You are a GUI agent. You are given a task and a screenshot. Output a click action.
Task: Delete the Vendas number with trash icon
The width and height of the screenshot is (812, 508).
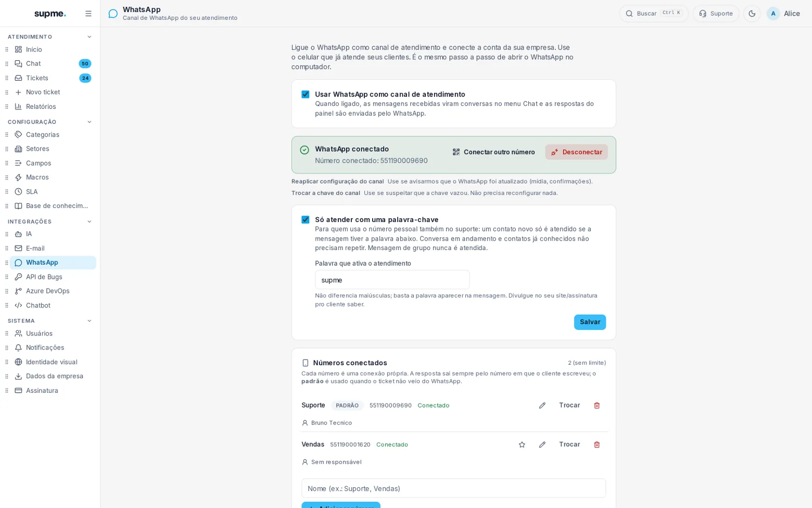597,444
